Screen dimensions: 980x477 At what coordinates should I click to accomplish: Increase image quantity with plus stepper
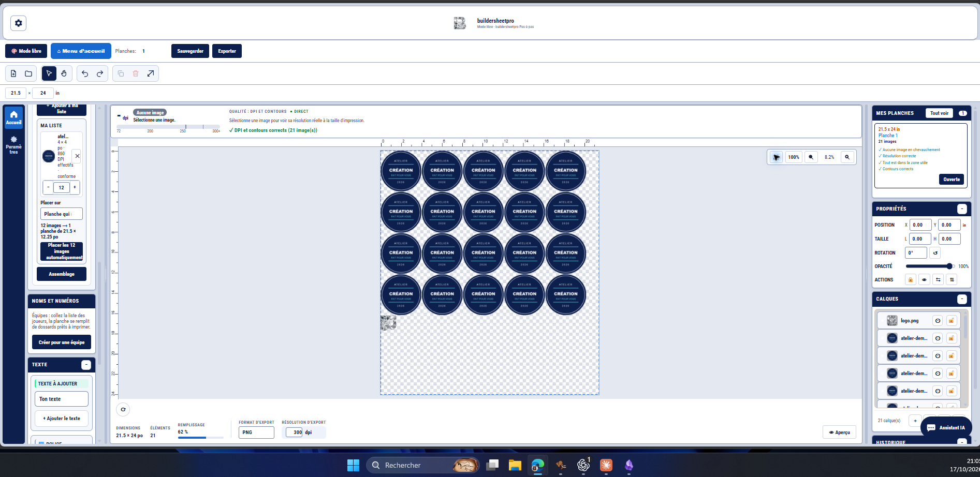(75, 187)
